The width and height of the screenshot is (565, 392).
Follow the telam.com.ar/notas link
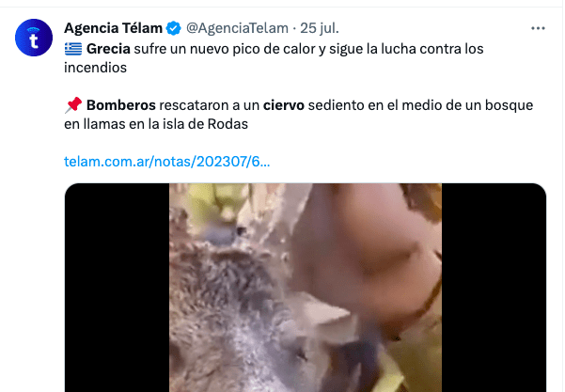[166, 162]
